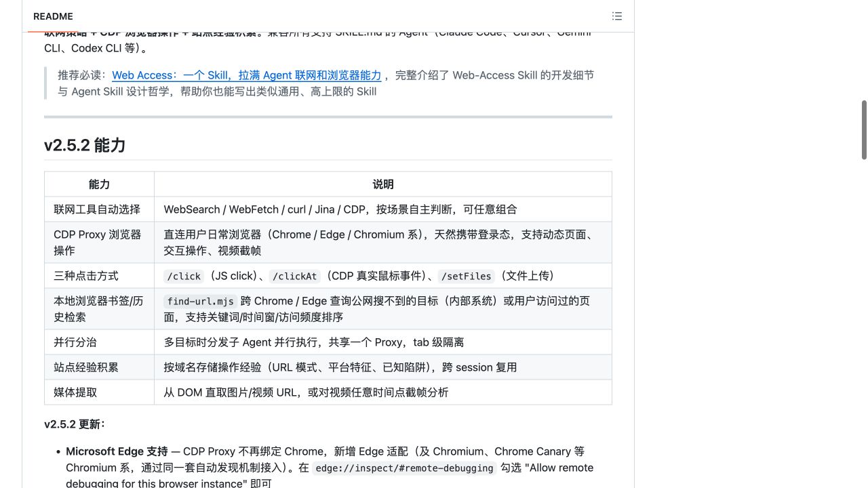
Task: Click the page's vertical scrollbar thumb
Action: [x=864, y=129]
